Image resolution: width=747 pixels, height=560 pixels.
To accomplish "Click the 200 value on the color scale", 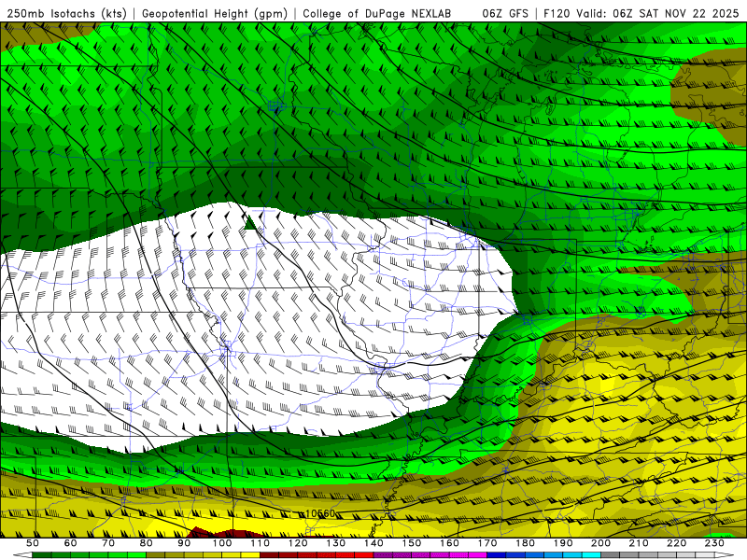I will pos(600,543).
